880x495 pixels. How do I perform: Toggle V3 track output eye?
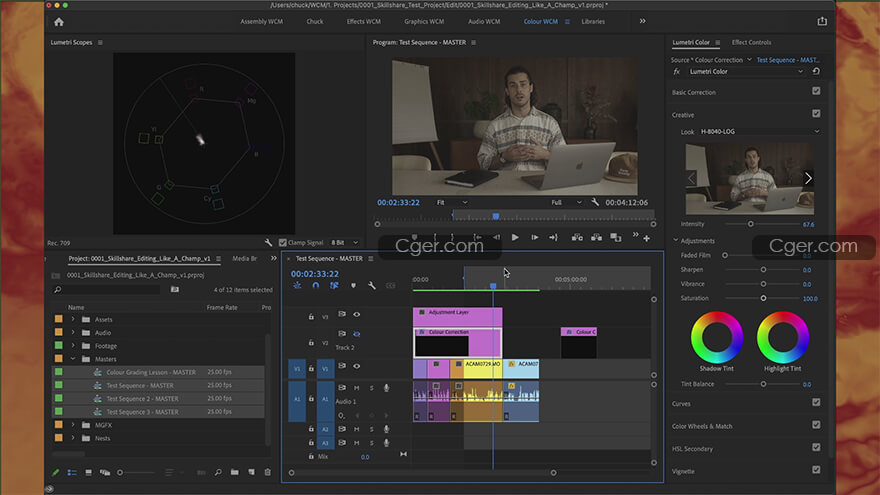pyautogui.click(x=356, y=314)
